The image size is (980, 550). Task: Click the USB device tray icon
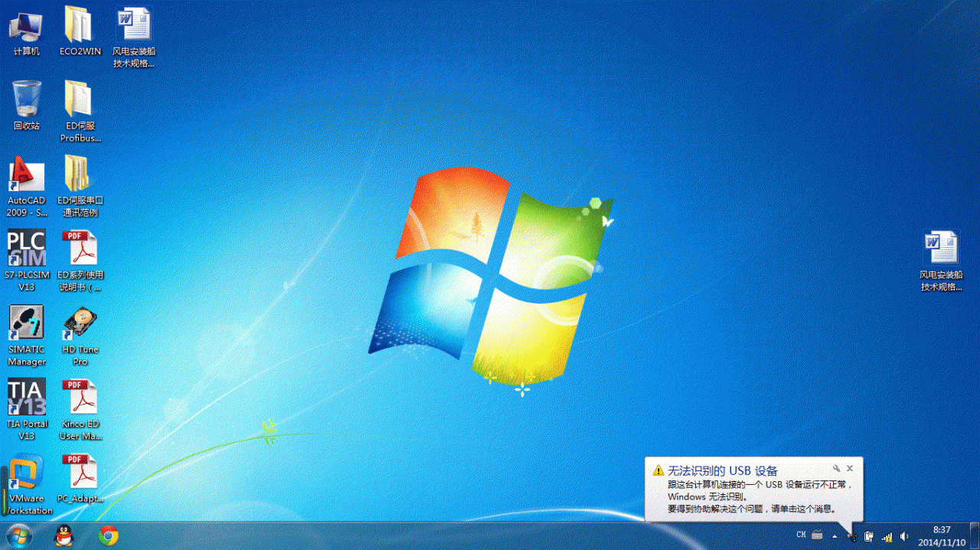(852, 537)
